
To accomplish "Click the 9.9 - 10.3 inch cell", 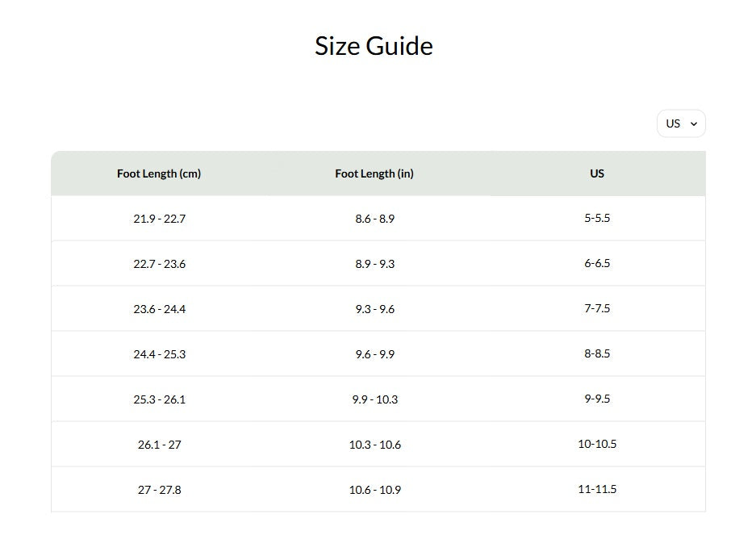I will click(374, 399).
